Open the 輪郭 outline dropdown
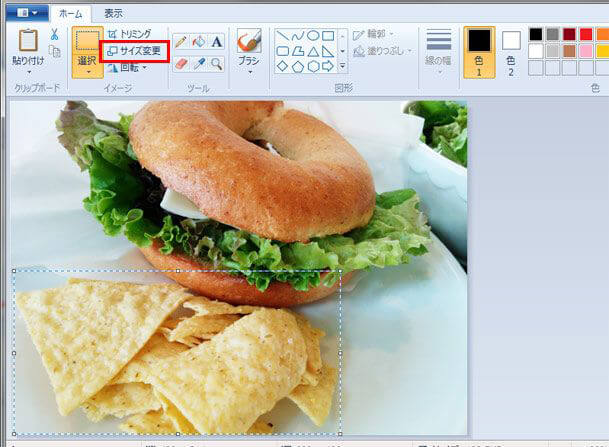This screenshot has width=609, height=447. pyautogui.click(x=373, y=34)
